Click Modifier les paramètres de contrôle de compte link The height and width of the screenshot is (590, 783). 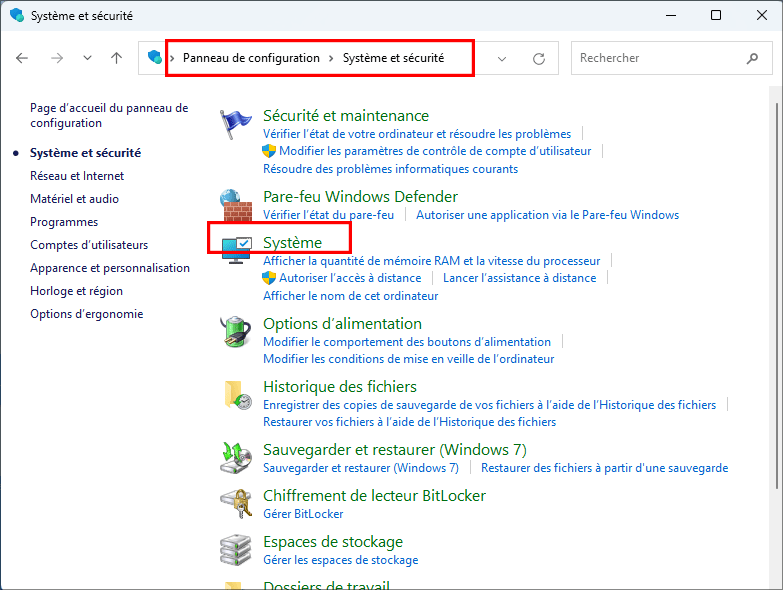435,151
